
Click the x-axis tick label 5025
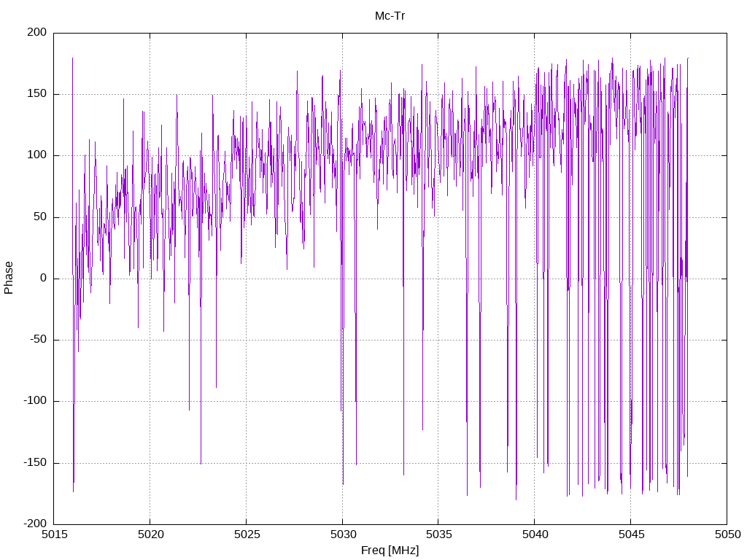[x=247, y=534]
